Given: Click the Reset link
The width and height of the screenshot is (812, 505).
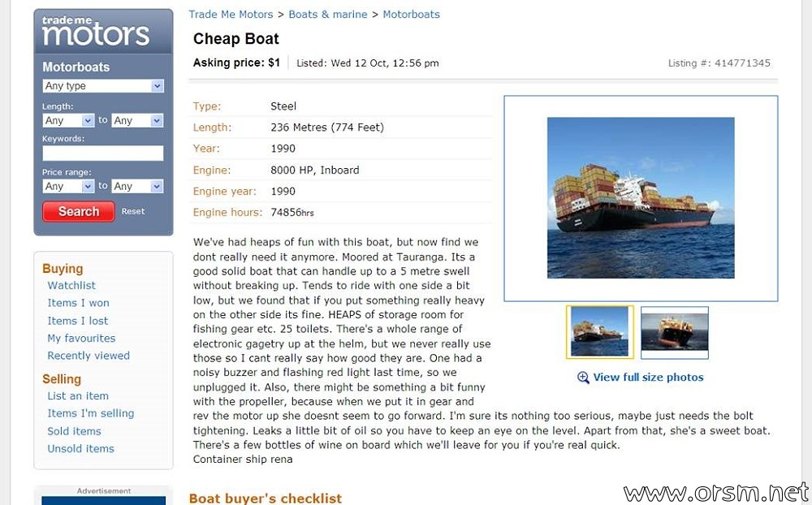Looking at the screenshot, I should tap(133, 211).
